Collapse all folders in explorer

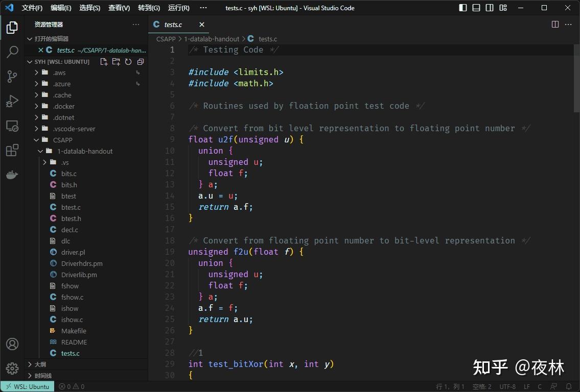tap(141, 62)
